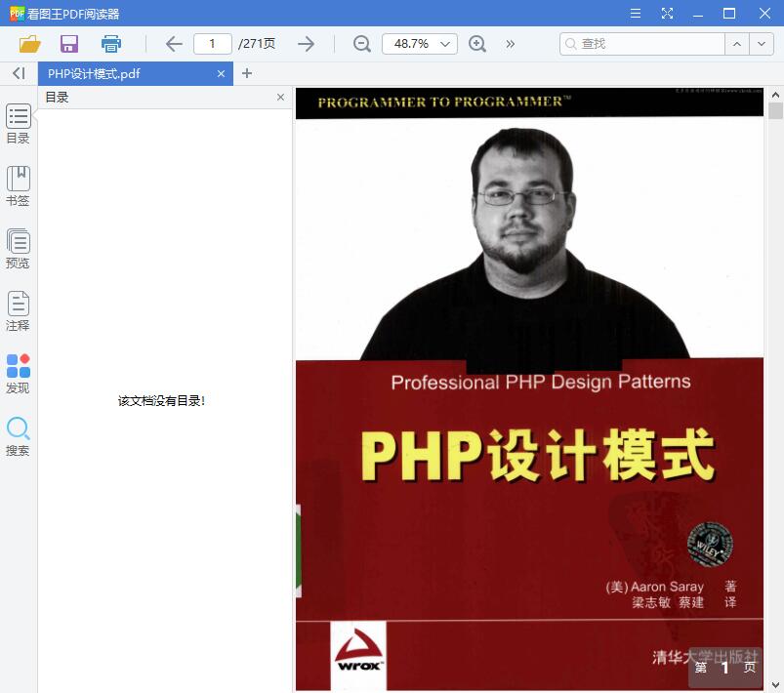
Task: Zoom in with the plus magnifier
Action: click(477, 44)
